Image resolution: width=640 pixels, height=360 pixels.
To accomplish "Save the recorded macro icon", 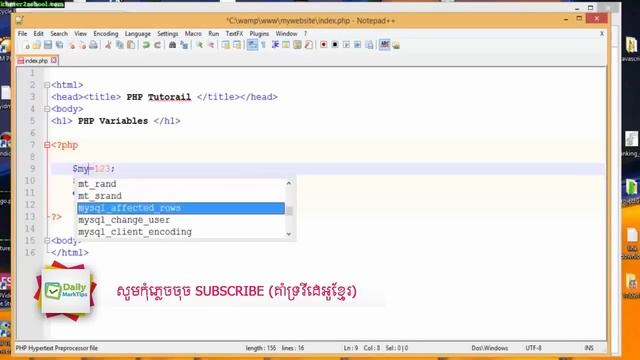I will [369, 45].
